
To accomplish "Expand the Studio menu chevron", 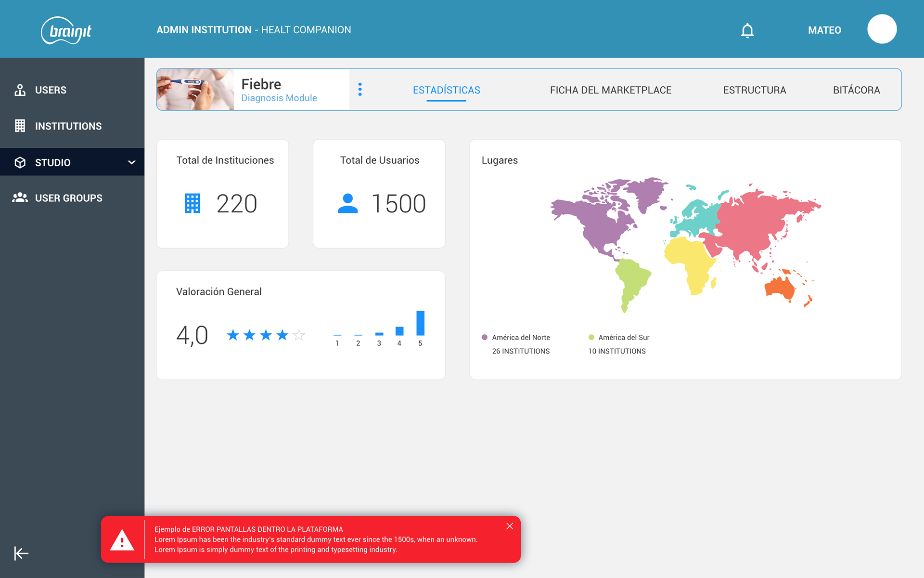I will tap(131, 162).
